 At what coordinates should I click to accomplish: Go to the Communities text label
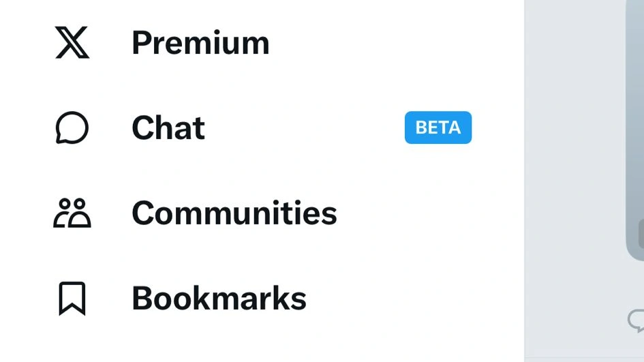point(234,213)
